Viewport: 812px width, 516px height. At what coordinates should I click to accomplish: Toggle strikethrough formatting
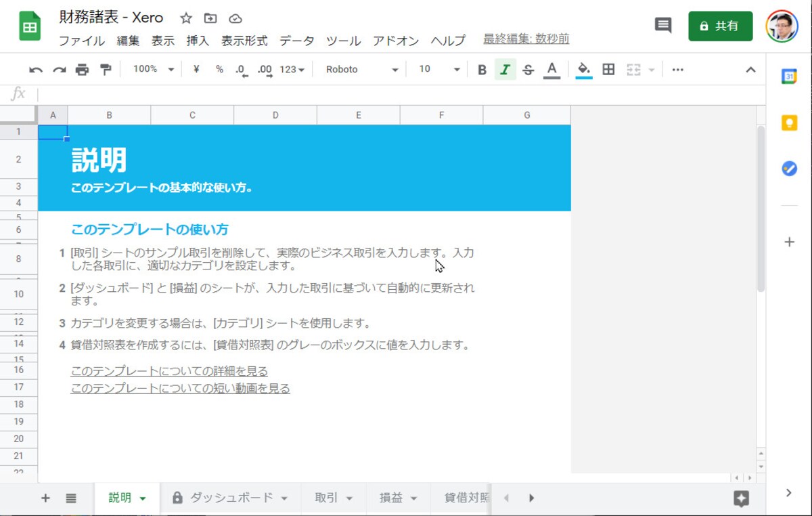(x=528, y=69)
